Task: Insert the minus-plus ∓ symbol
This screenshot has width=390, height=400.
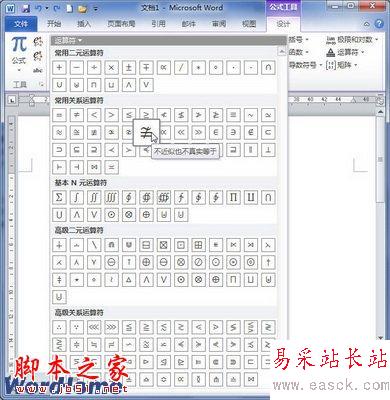Action: (146, 67)
